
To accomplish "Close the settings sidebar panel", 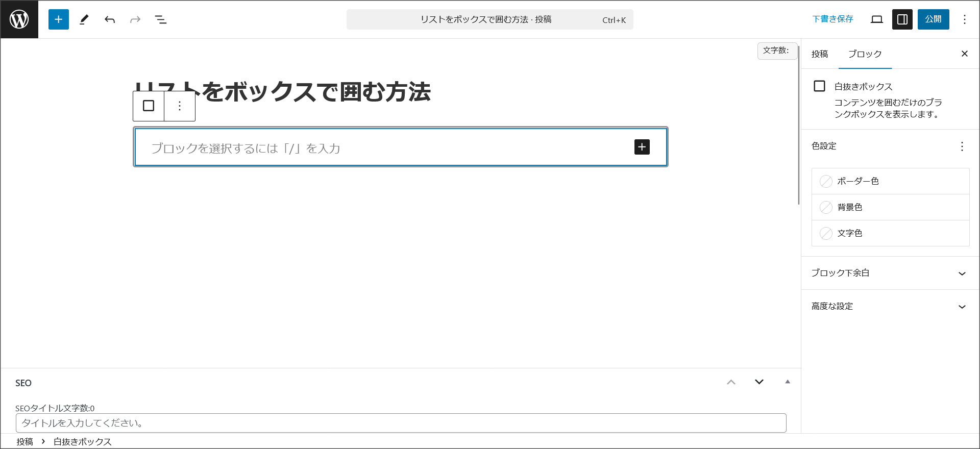I will pos(965,54).
